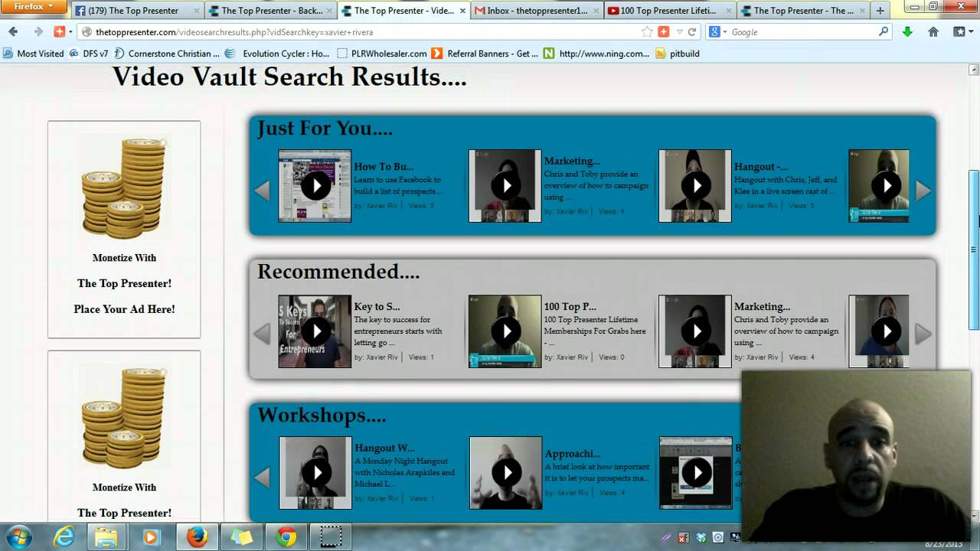Click the search magnifier icon in Google box
This screenshot has width=980, height=551.
(x=884, y=32)
